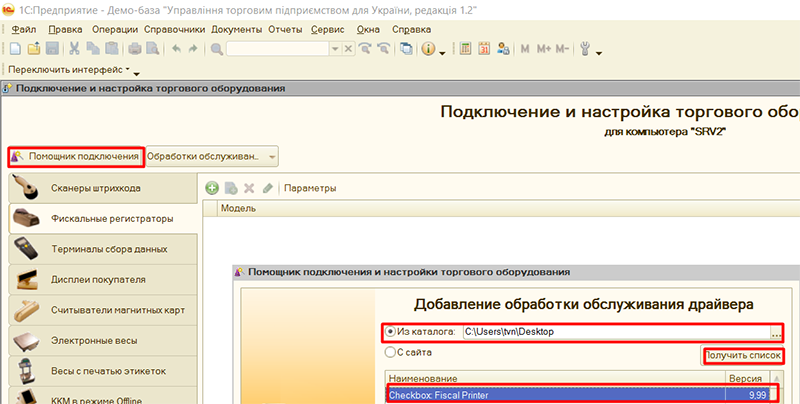Click the undo arrow icon
The height and width of the screenshot is (404, 800).
click(176, 49)
